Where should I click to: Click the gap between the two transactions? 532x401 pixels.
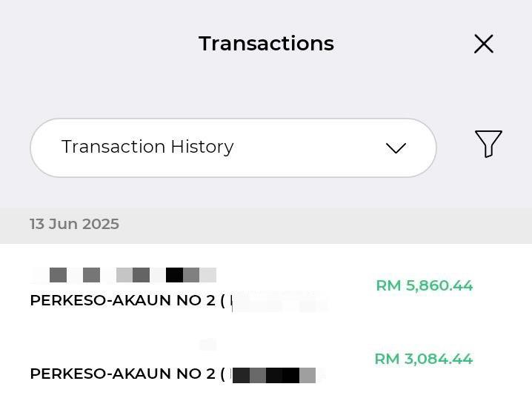click(266, 328)
